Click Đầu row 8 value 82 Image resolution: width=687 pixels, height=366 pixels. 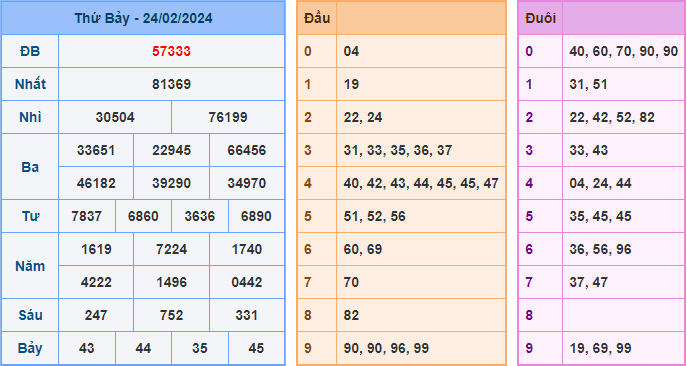[351, 315]
